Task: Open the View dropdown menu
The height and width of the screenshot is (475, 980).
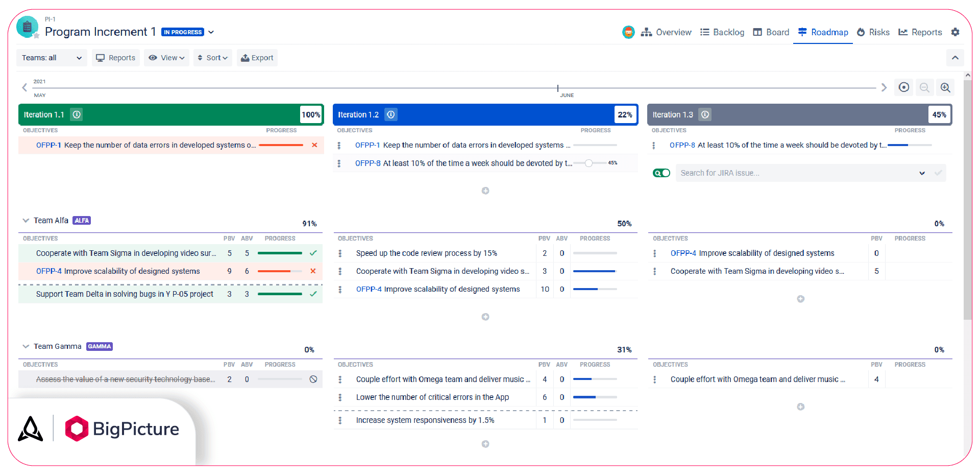Action: tap(166, 58)
